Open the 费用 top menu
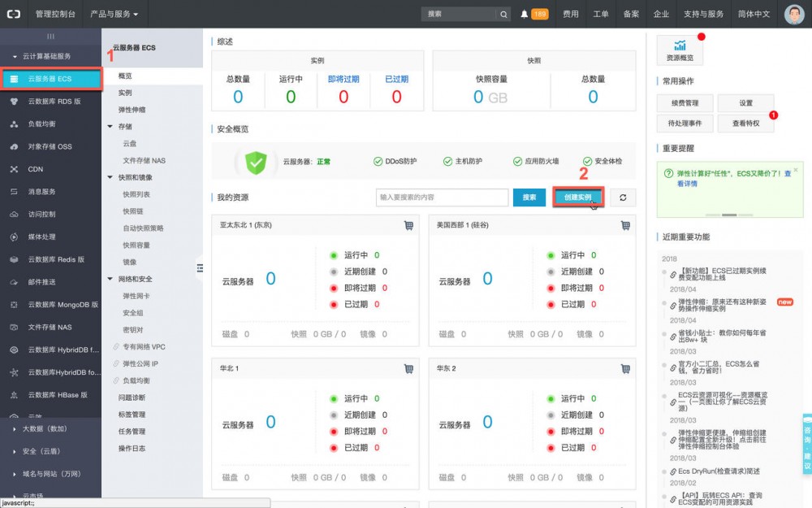The width and height of the screenshot is (812, 508). pos(570,14)
